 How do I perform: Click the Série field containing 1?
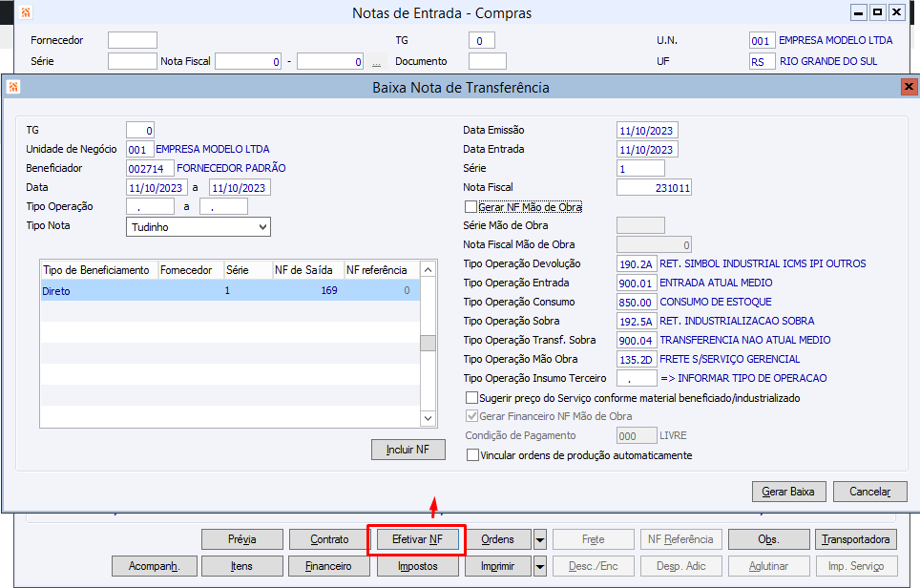(640, 168)
